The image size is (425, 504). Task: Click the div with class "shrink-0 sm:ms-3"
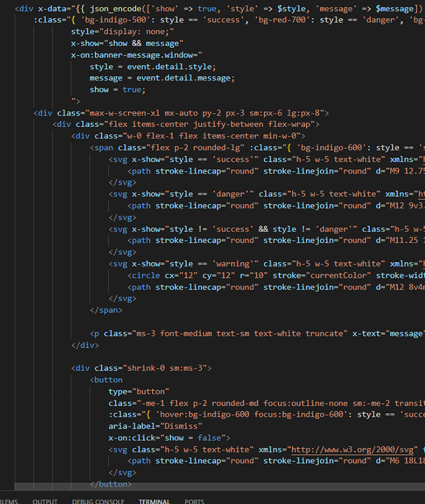coord(141,368)
